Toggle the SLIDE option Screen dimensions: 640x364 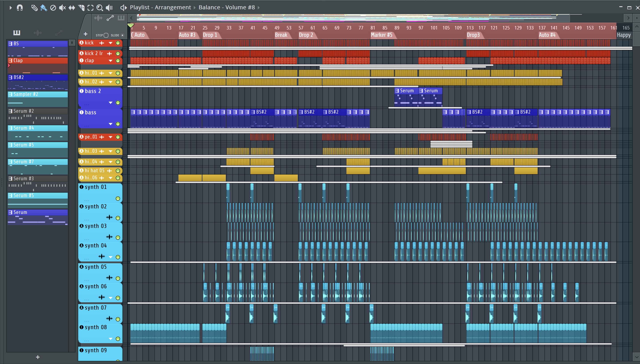pyautogui.click(x=122, y=35)
